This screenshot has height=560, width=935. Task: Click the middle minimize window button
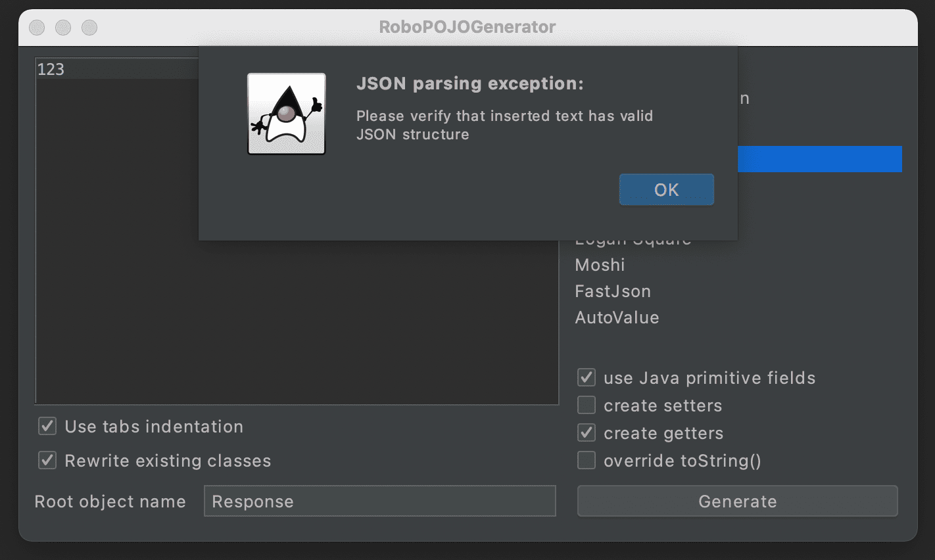click(63, 27)
